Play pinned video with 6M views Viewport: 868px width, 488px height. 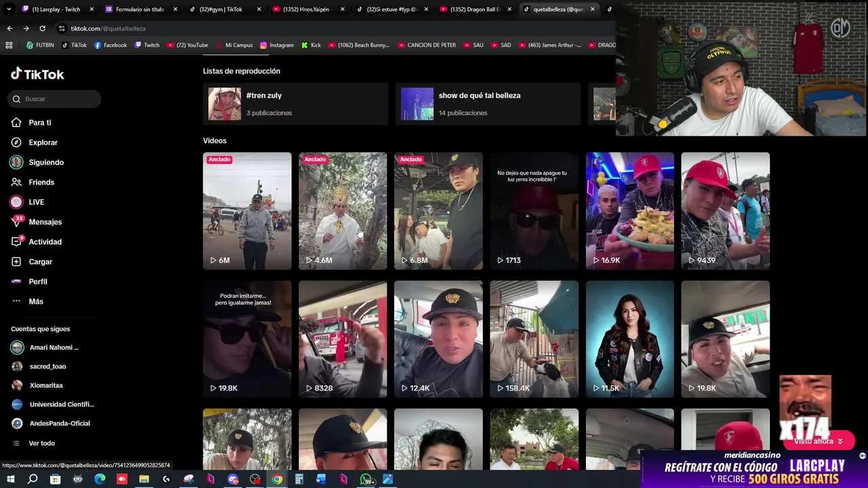point(247,211)
